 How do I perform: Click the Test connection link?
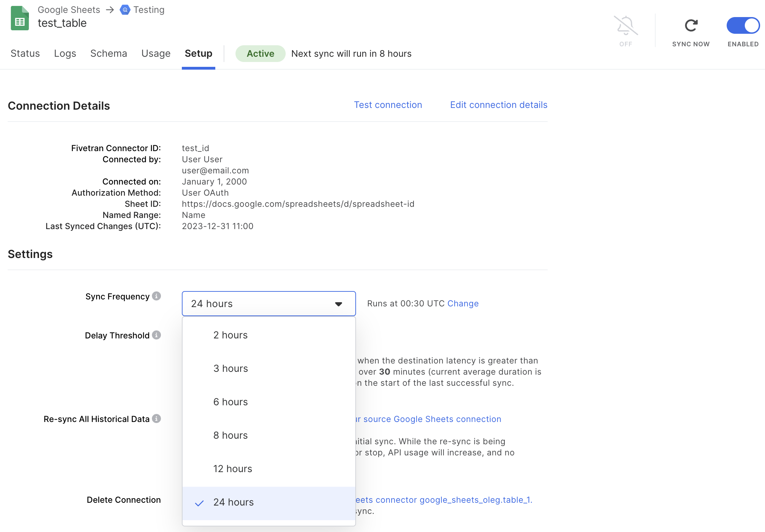[388, 105]
